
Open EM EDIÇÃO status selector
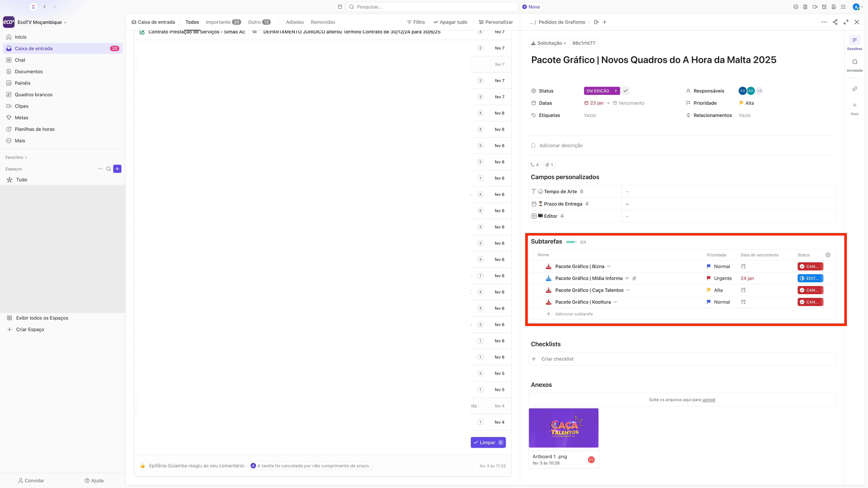coord(598,91)
